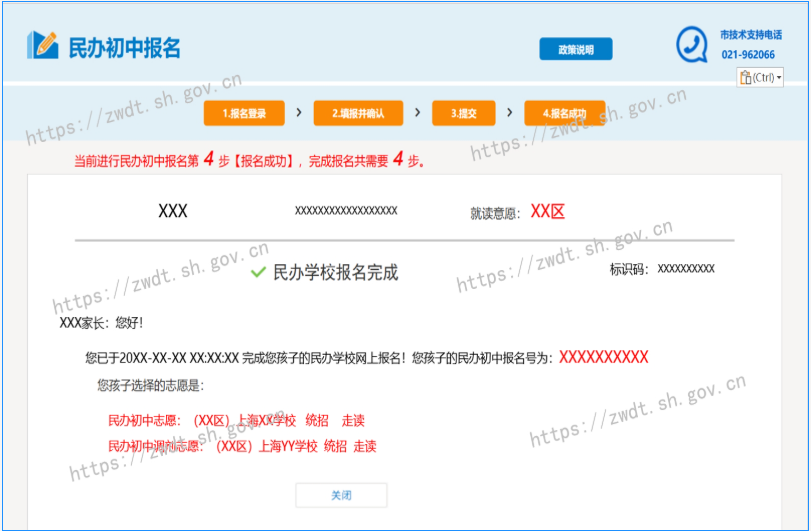Click arrow between steps 1 and 2
811x531 pixels.
click(299, 113)
